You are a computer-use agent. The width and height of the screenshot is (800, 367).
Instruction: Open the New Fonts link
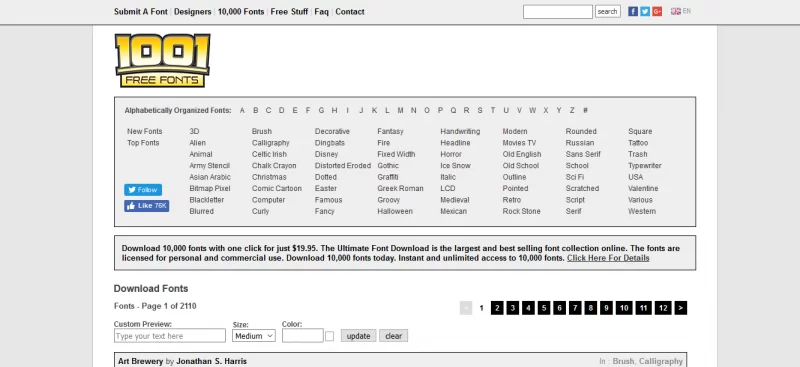(x=145, y=131)
